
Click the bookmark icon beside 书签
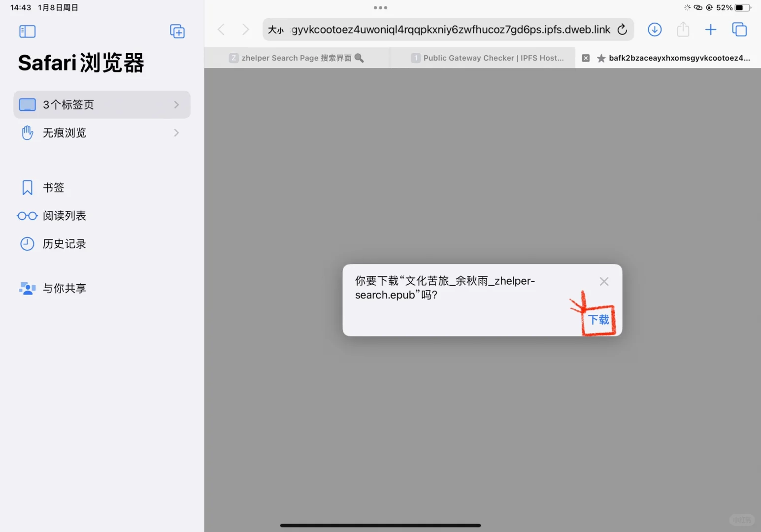point(27,187)
